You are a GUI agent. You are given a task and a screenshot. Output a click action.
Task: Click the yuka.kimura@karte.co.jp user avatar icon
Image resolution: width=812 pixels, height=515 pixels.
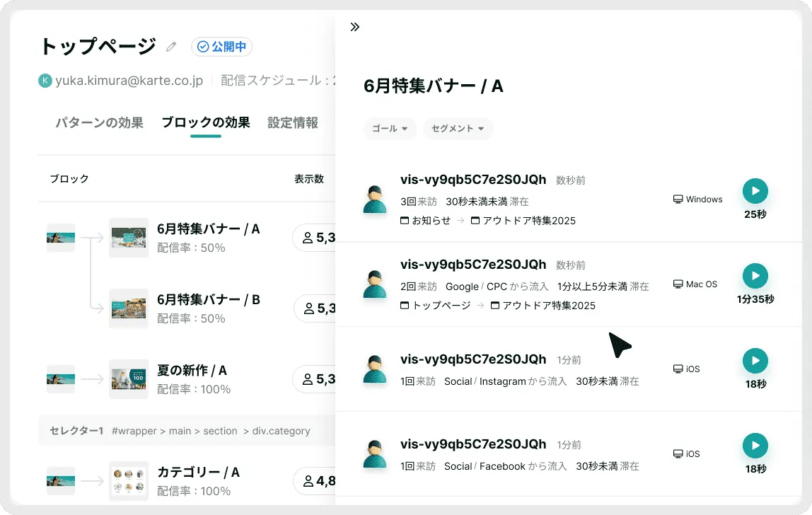click(45, 81)
